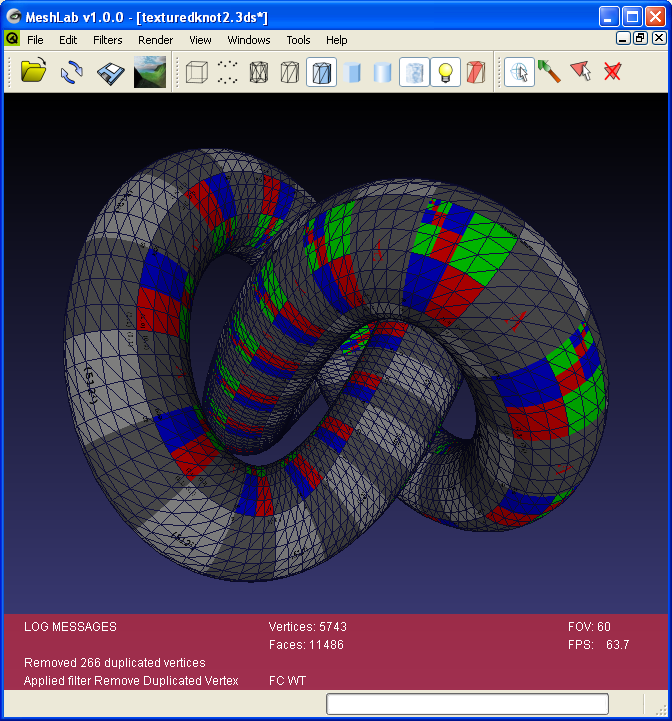Image resolution: width=672 pixels, height=721 pixels.
Task: Open the Render menu
Action: 155,40
